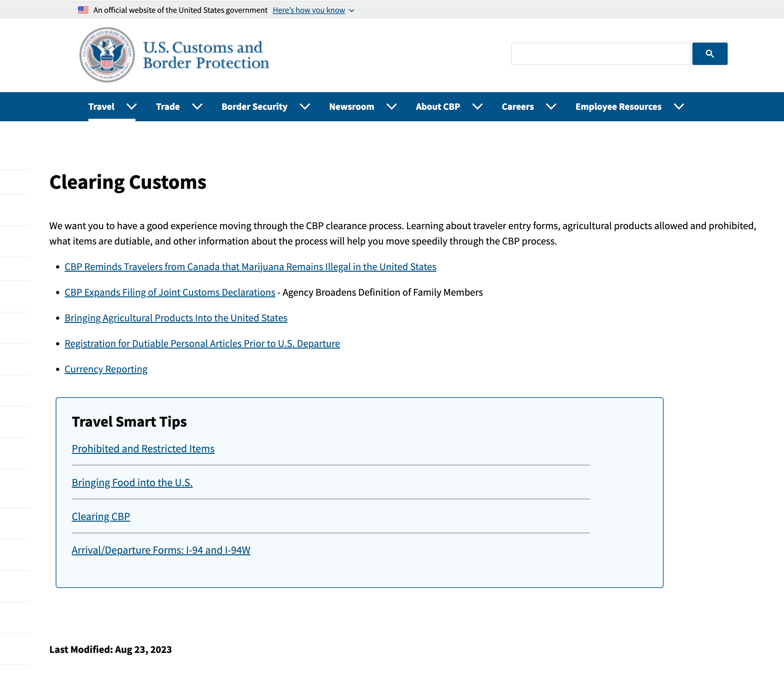The width and height of the screenshot is (784, 683).
Task: Select the Careers menu item
Action: (x=518, y=107)
